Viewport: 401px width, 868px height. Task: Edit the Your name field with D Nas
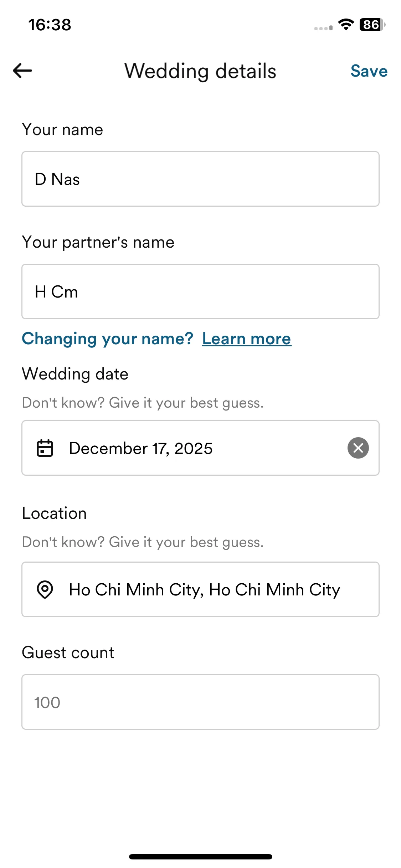pos(200,179)
